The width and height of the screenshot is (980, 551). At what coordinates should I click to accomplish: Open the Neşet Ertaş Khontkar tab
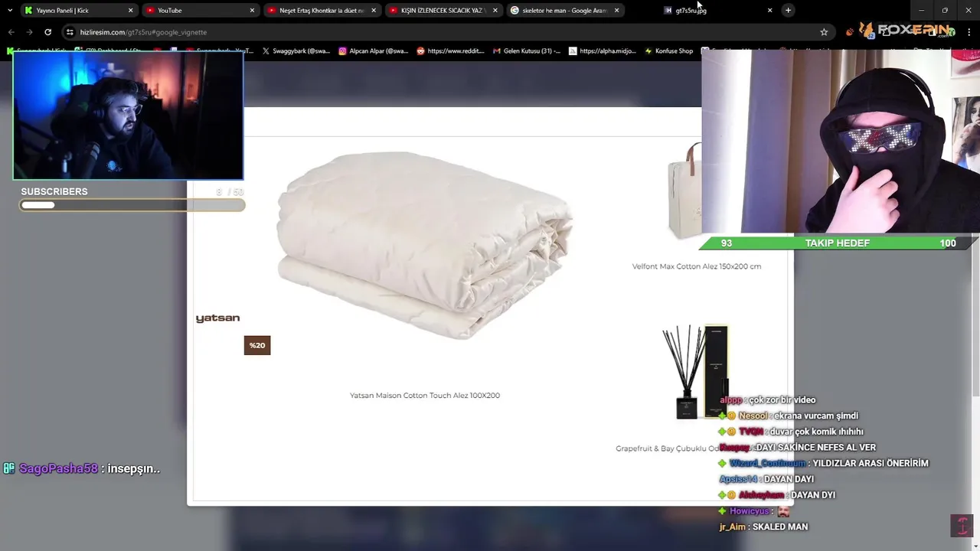[x=322, y=11]
